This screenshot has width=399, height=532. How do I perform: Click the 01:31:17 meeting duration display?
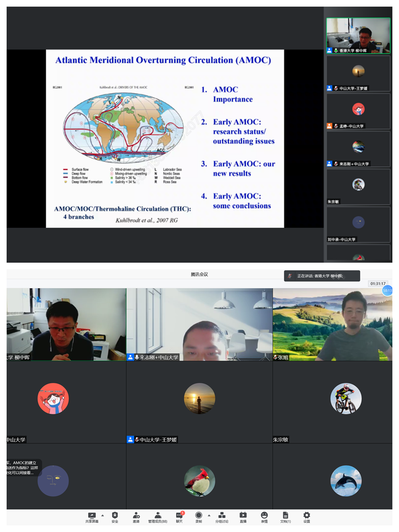point(378,284)
